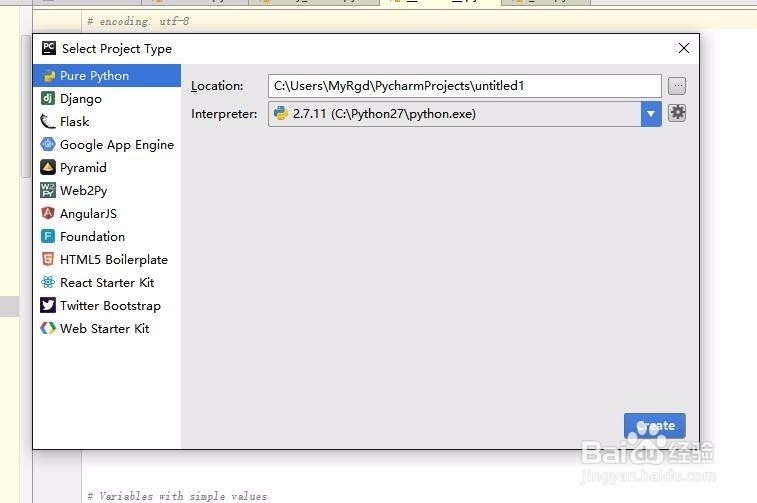Viewport: 757px width, 503px height.
Task: Click the Foundation F icon
Action: [x=48, y=236]
